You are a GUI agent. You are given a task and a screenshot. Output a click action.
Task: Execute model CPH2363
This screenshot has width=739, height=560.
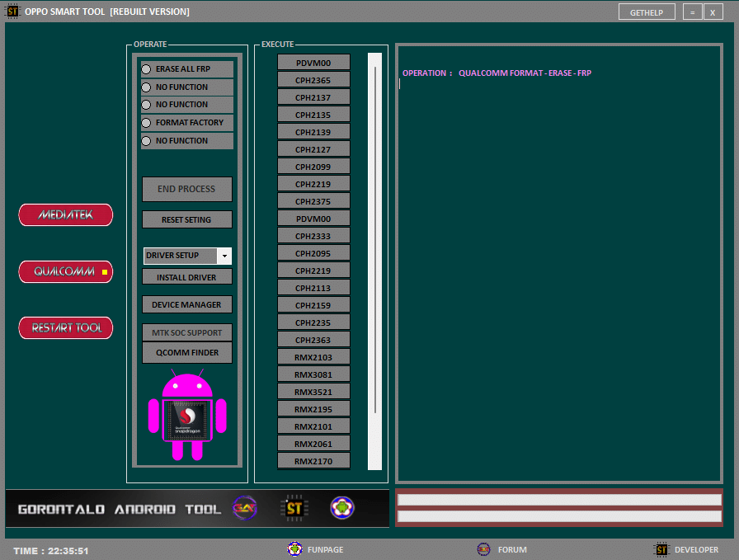(313, 340)
